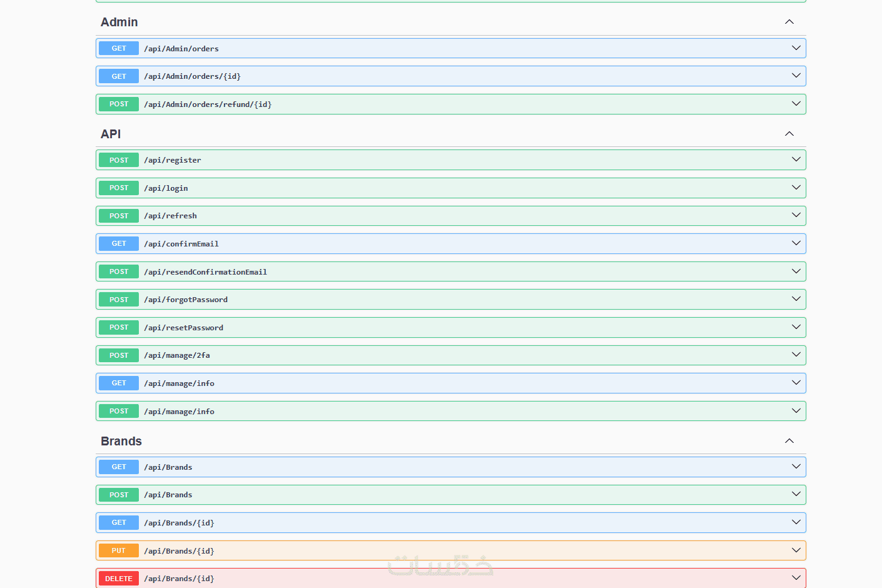The image size is (882, 588).
Task: Expand the POST /api/manage/info row arrow
Action: point(796,411)
